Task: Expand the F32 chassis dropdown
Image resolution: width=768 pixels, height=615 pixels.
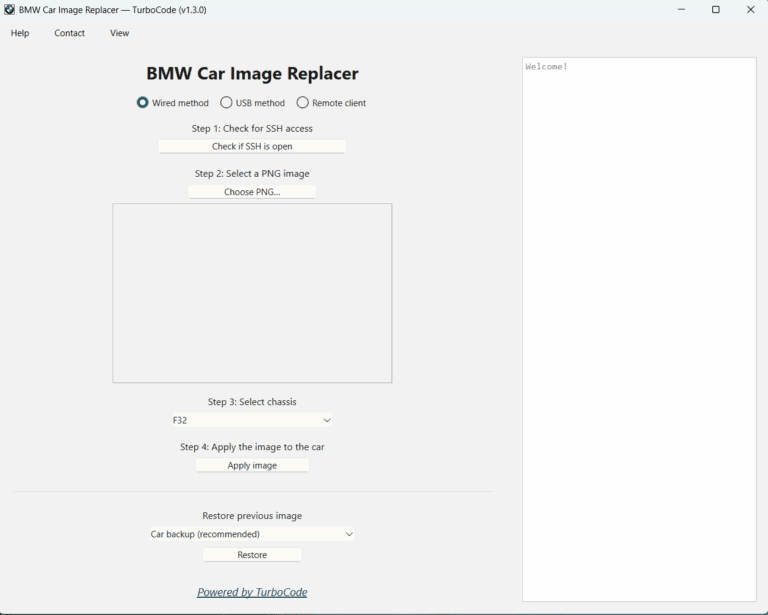Action: click(x=252, y=420)
